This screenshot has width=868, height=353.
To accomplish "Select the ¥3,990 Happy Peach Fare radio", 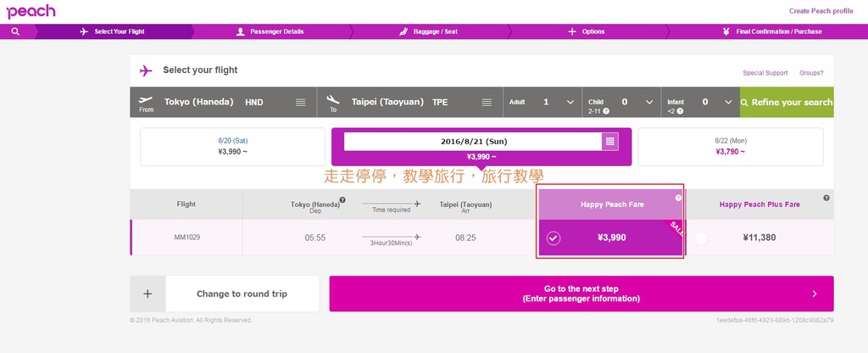I will pyautogui.click(x=554, y=238).
